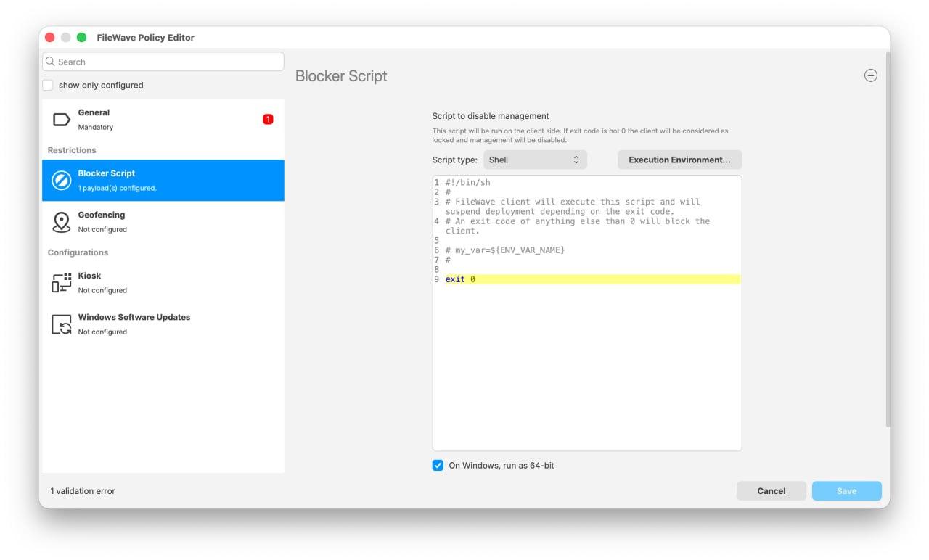929x560 pixels.
Task: Click the red close window button
Action: 50,38
